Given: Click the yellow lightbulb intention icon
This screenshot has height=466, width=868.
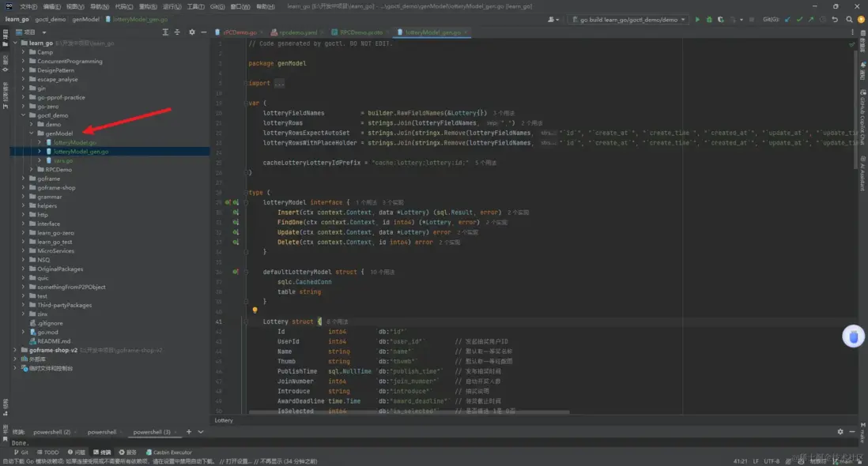Looking at the screenshot, I should tap(255, 310).
